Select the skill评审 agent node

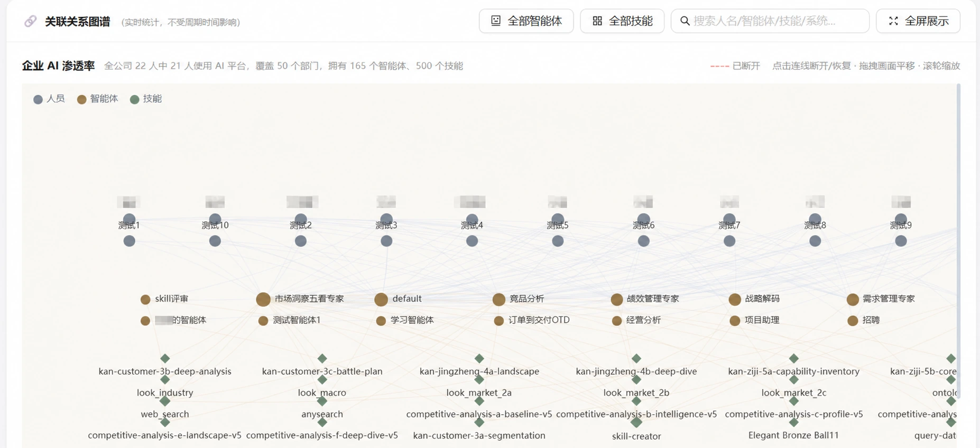coord(145,300)
